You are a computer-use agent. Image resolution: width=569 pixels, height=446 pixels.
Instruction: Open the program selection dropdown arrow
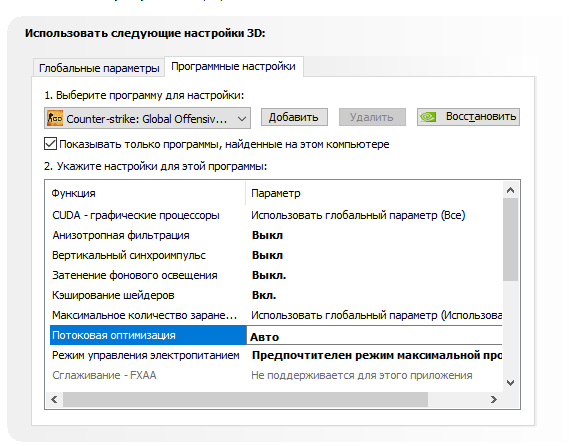click(242, 118)
